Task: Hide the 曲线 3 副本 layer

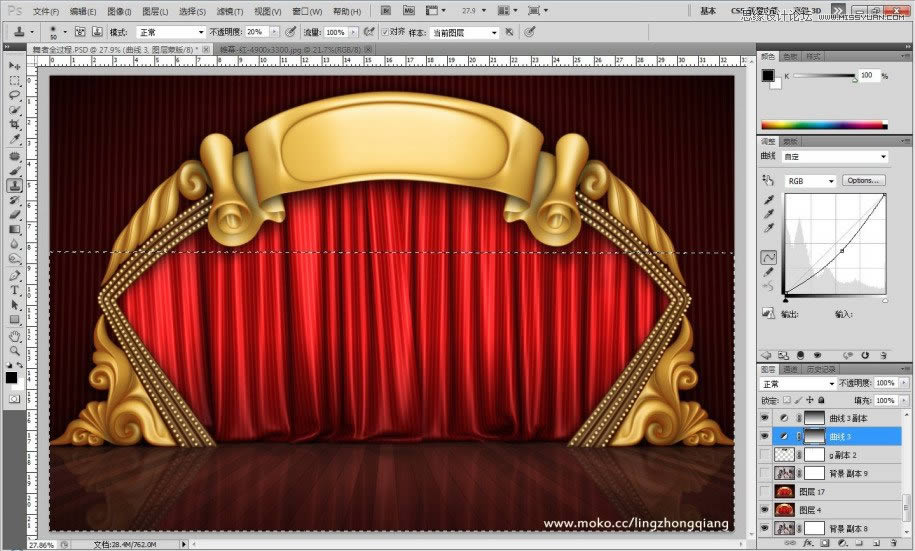Action: tap(764, 418)
